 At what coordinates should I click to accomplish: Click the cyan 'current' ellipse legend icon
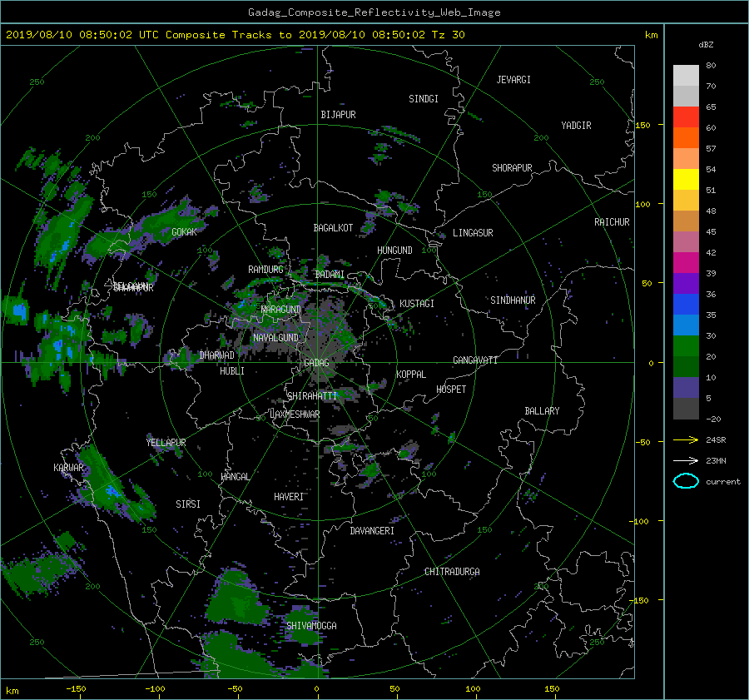coord(686,481)
